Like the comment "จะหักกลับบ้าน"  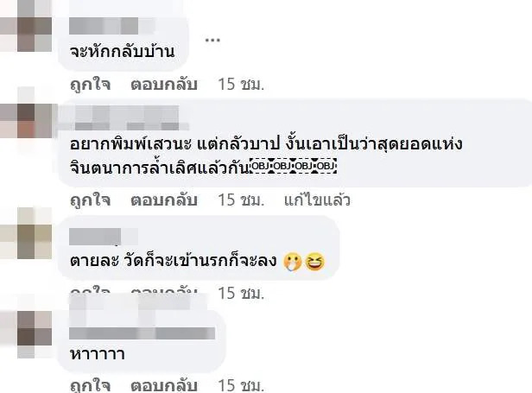pyautogui.click(x=90, y=84)
